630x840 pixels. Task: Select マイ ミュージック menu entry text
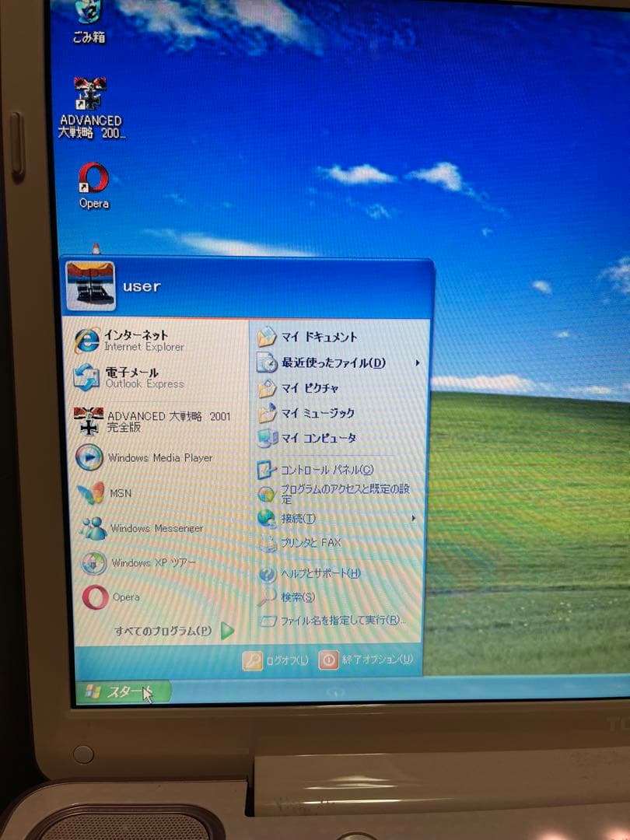click(318, 413)
